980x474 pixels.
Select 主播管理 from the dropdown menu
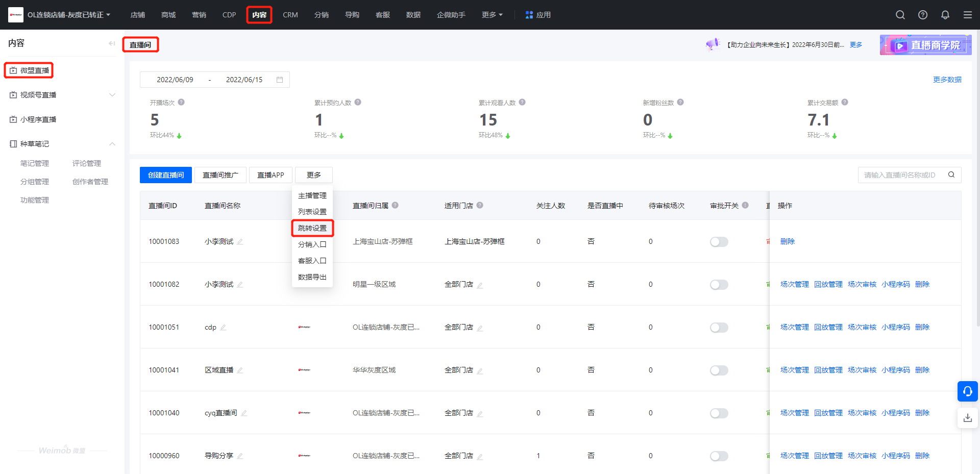coord(312,195)
